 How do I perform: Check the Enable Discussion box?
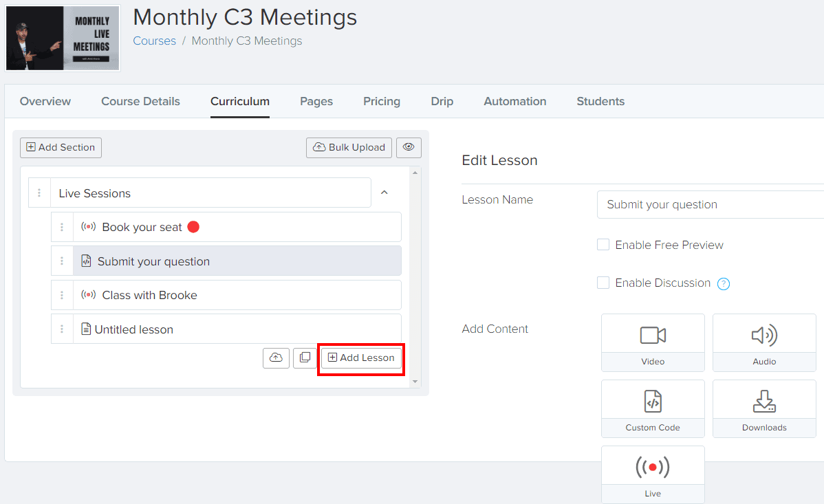pyautogui.click(x=603, y=283)
